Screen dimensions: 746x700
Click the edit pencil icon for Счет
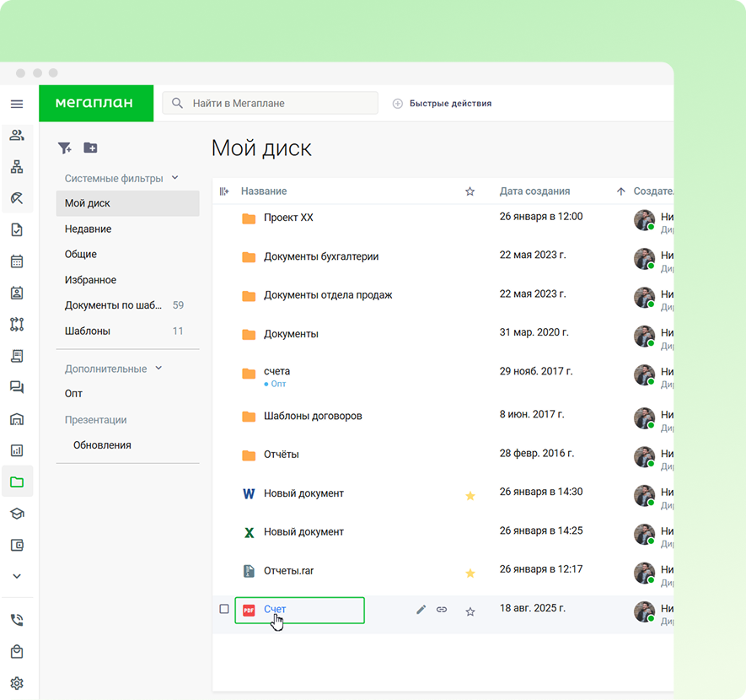pyautogui.click(x=421, y=610)
